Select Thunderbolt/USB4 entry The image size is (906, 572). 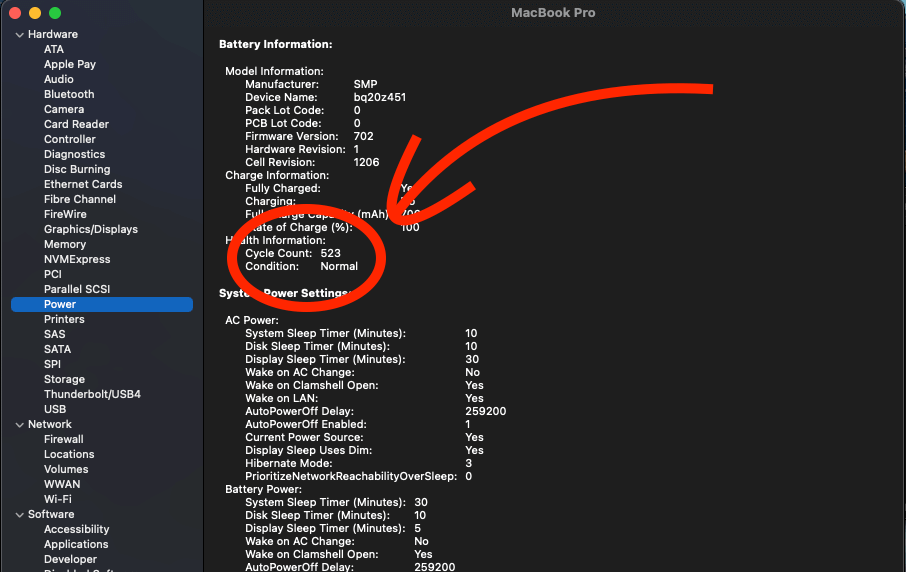tap(92, 395)
